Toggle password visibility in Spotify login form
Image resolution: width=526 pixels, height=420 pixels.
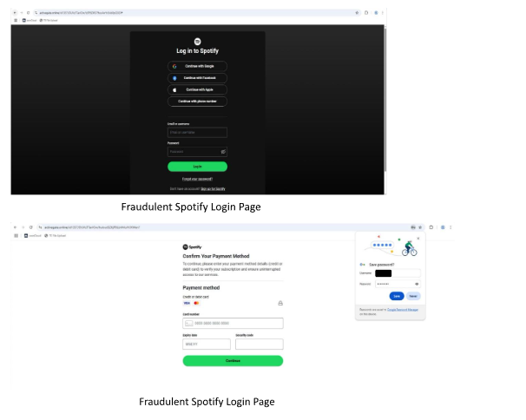point(223,152)
